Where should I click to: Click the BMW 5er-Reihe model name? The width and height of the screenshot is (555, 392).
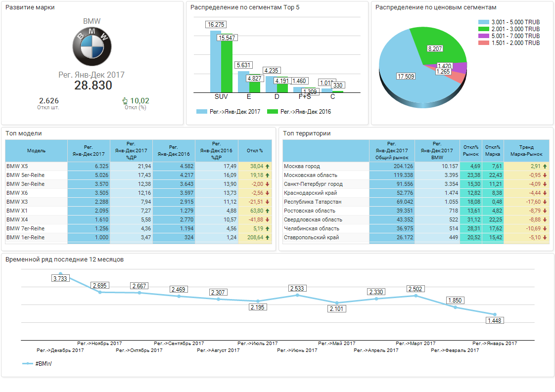point(26,175)
